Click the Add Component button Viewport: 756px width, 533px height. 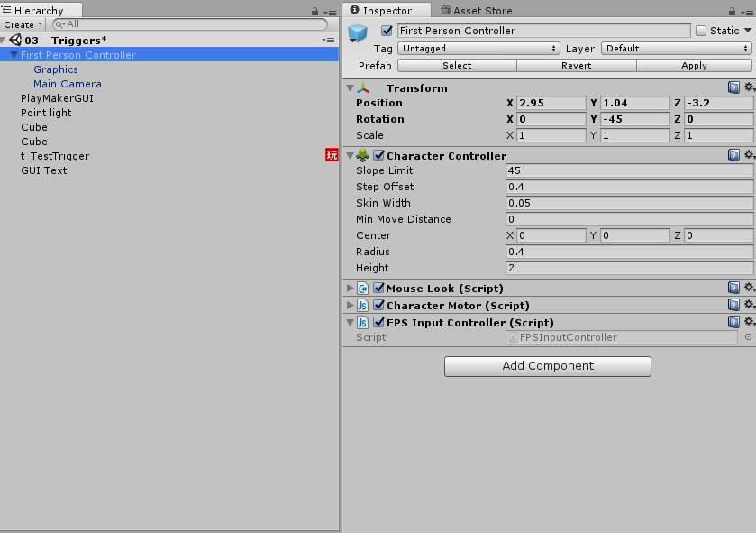click(548, 366)
